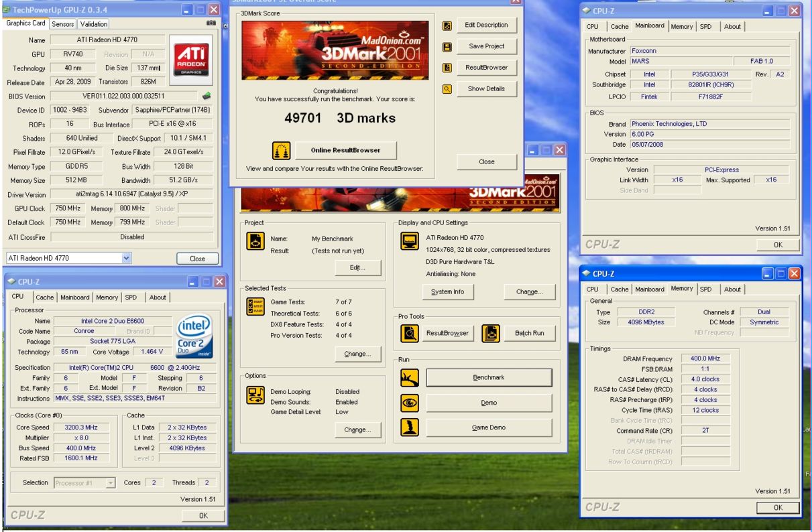812x532 pixels.
Task: Click the Core Speed 3200.3 MHz value
Action: (x=82, y=426)
